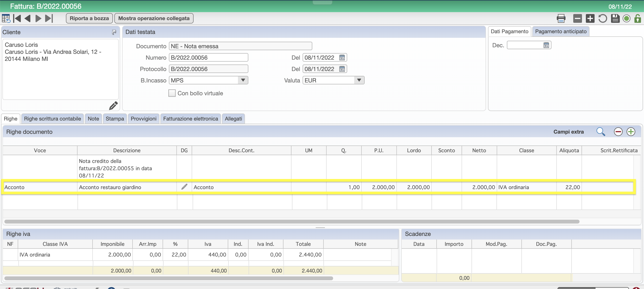Open customer link icon in Cliente header
The height and width of the screenshot is (289, 644).
[x=114, y=32]
